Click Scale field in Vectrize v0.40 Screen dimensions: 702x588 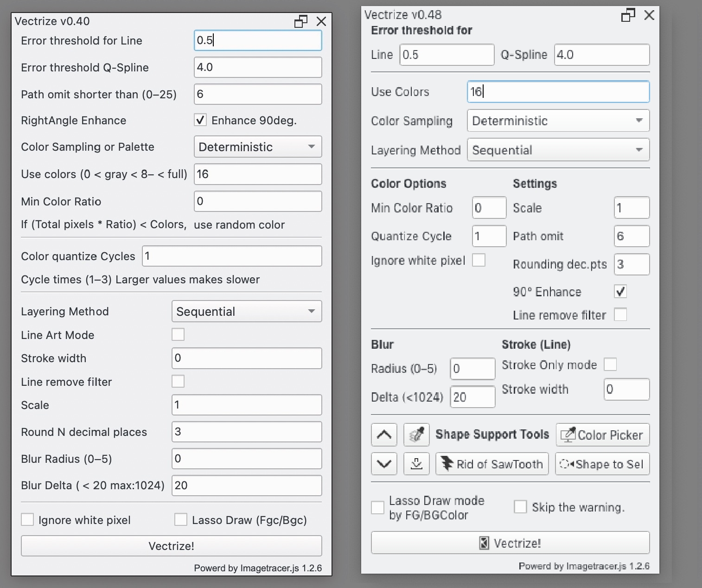click(x=247, y=405)
